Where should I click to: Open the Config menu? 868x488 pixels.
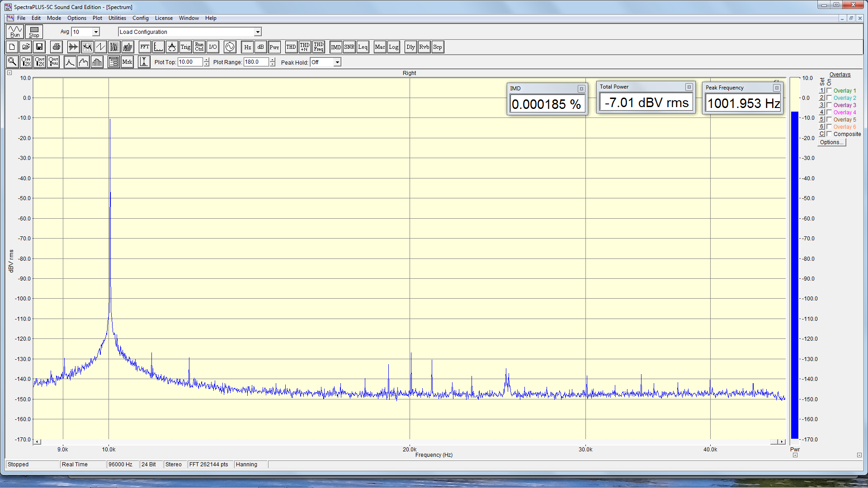point(140,18)
